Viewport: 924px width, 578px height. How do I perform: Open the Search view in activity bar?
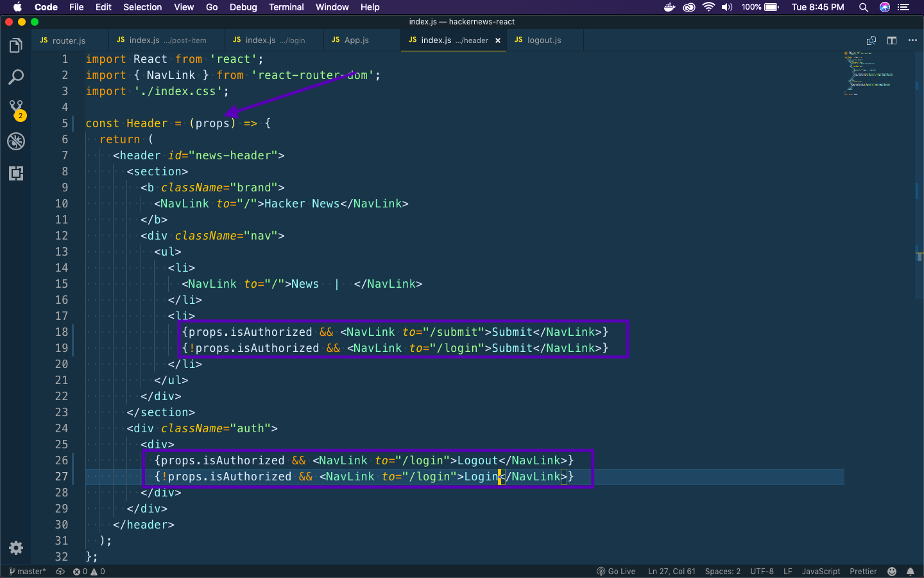point(16,78)
